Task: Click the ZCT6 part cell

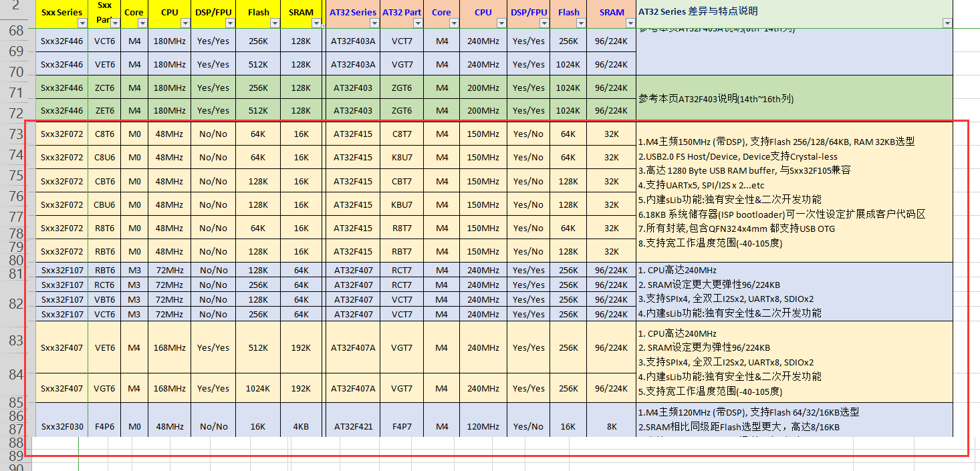Action: (104, 88)
